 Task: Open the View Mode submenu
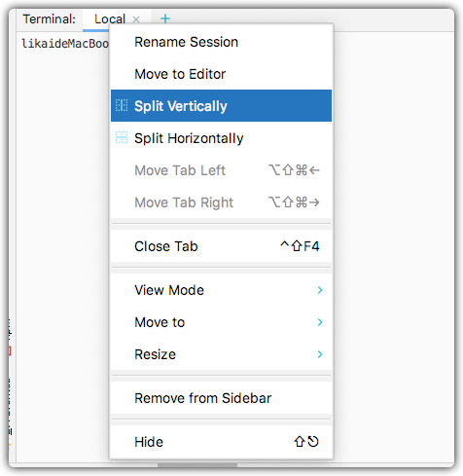(221, 290)
